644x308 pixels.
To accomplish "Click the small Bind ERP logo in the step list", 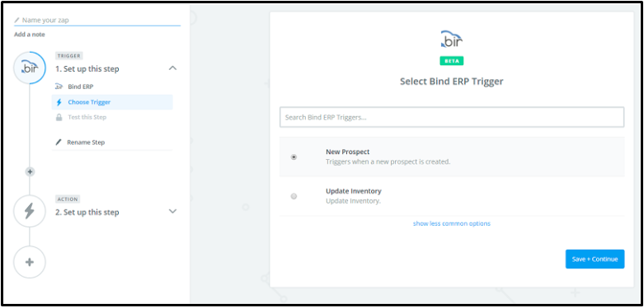I will 59,86.
